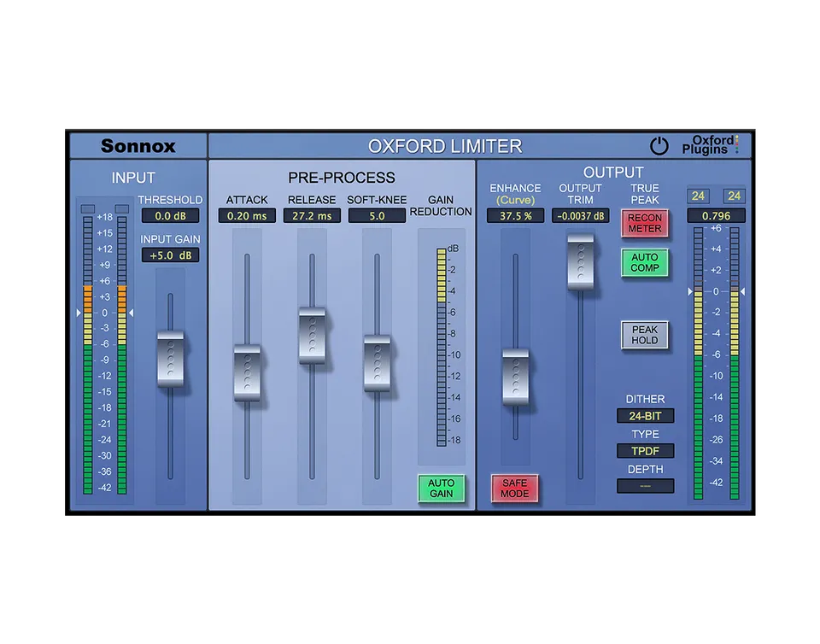This screenshot has width=820, height=644.
Task: Click the ENHANCE (Curve) label
Action: [x=516, y=194]
